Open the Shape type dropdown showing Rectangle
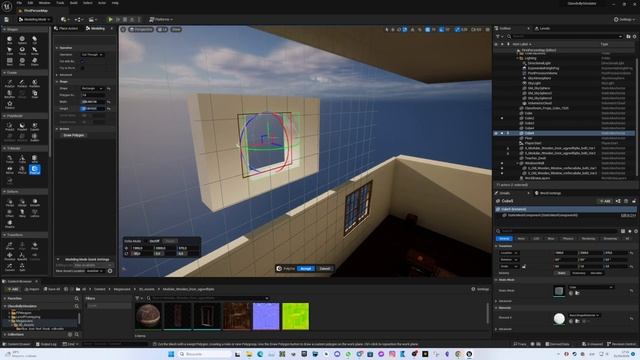The width and height of the screenshot is (640, 360). (92, 88)
